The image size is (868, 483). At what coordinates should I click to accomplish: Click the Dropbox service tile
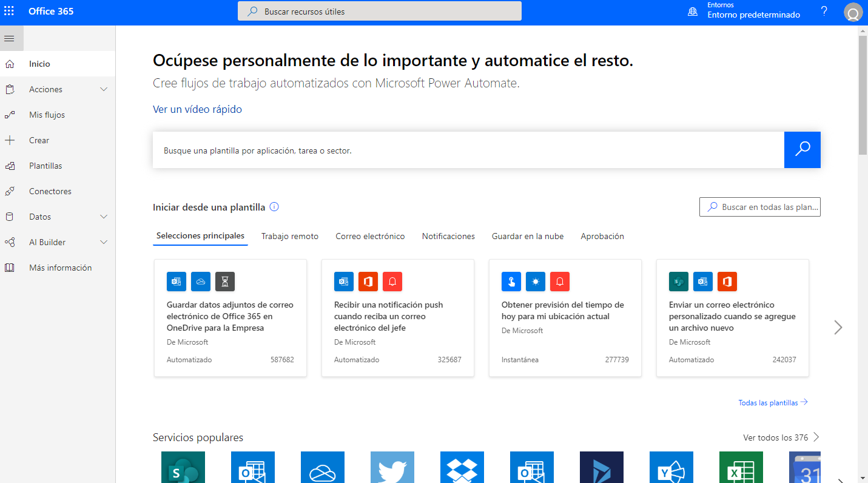[462, 467]
